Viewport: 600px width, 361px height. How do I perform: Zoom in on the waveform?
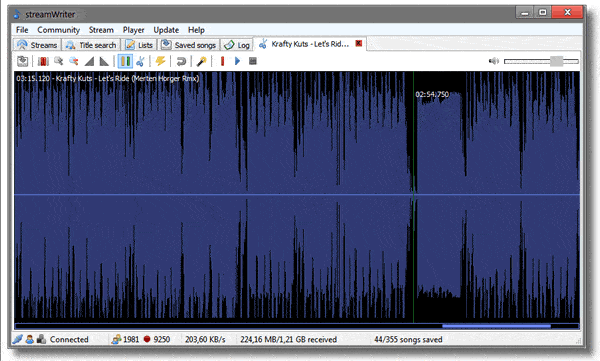point(59,61)
